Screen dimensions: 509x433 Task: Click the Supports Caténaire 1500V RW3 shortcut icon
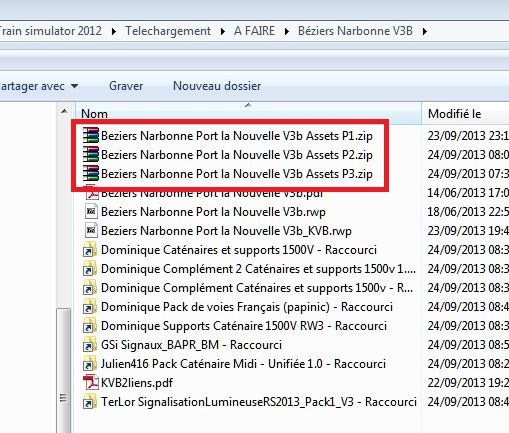pyautogui.click(x=90, y=326)
